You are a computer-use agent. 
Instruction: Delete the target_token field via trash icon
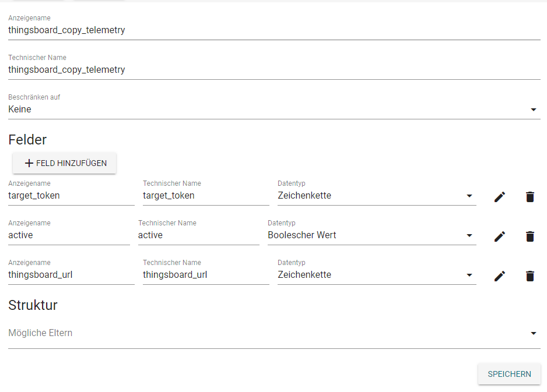point(530,197)
